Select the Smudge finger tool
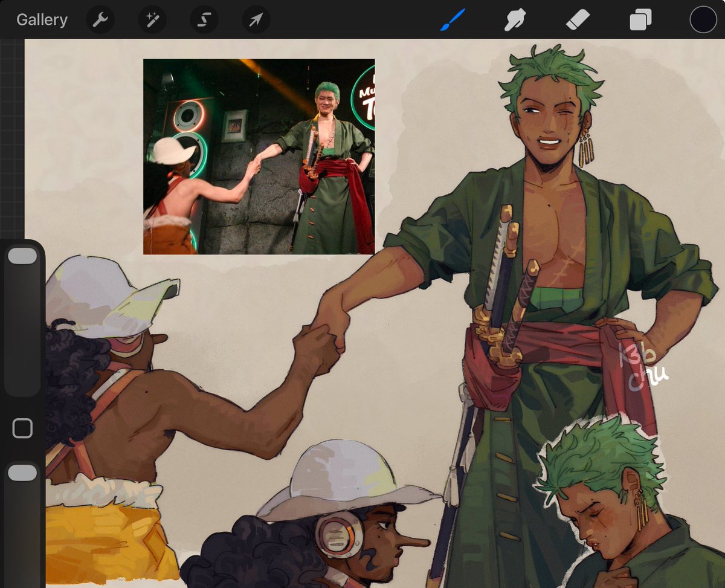This screenshot has width=725, height=588. (x=515, y=20)
